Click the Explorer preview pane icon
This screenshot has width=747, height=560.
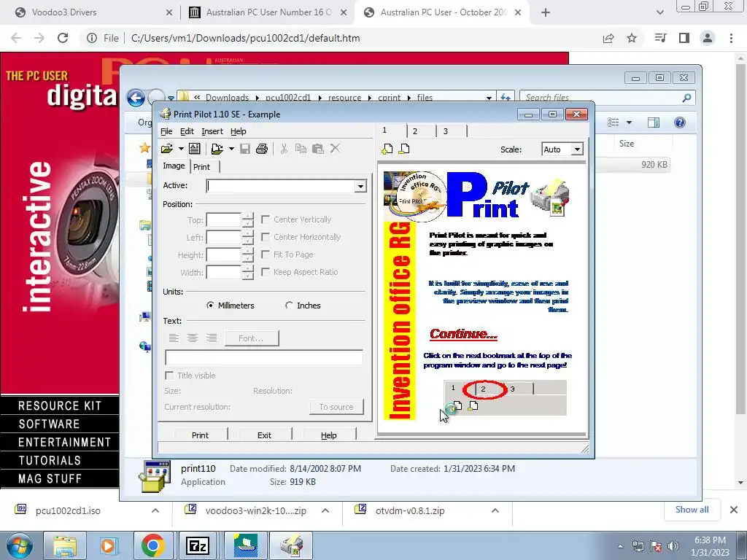click(x=654, y=122)
